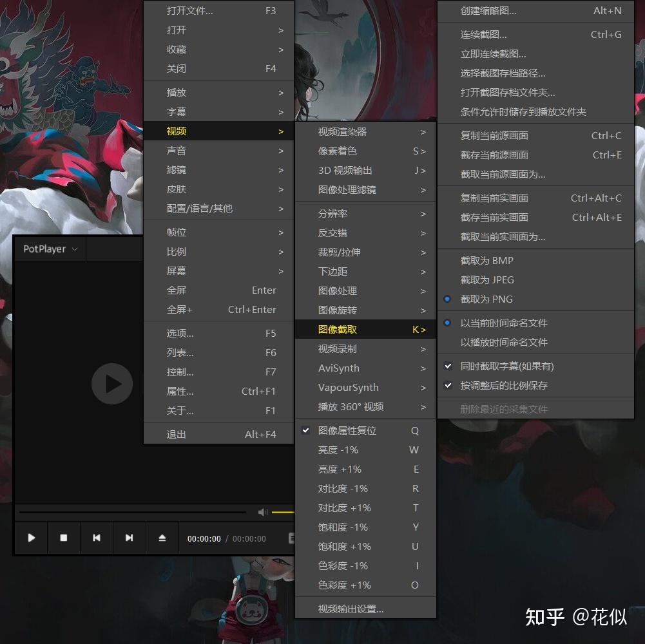Open the 3D 视频输出 submenu
645x644 pixels.
(x=366, y=171)
